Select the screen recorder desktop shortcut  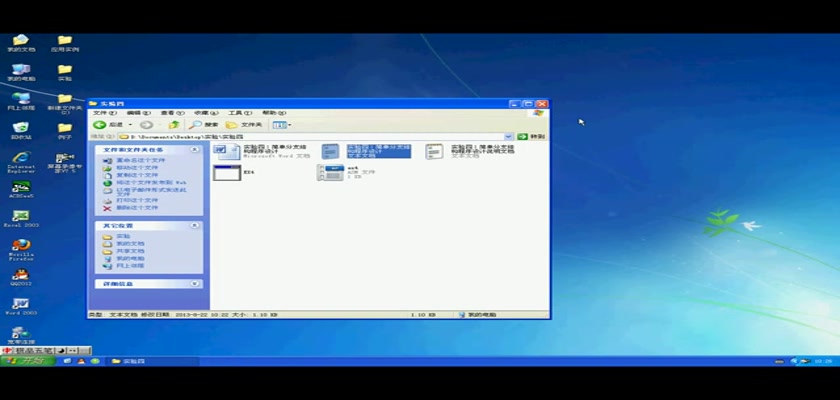tap(65, 163)
